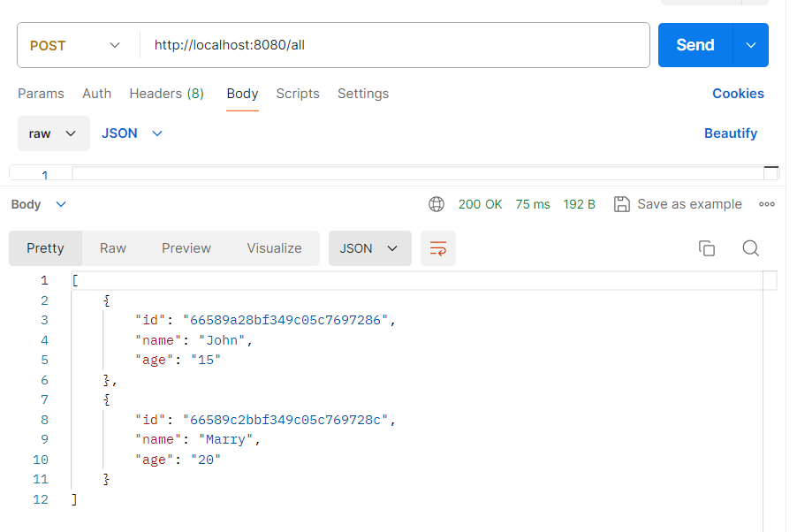The height and width of the screenshot is (532, 797).
Task: Search within the response body
Action: tap(750, 248)
